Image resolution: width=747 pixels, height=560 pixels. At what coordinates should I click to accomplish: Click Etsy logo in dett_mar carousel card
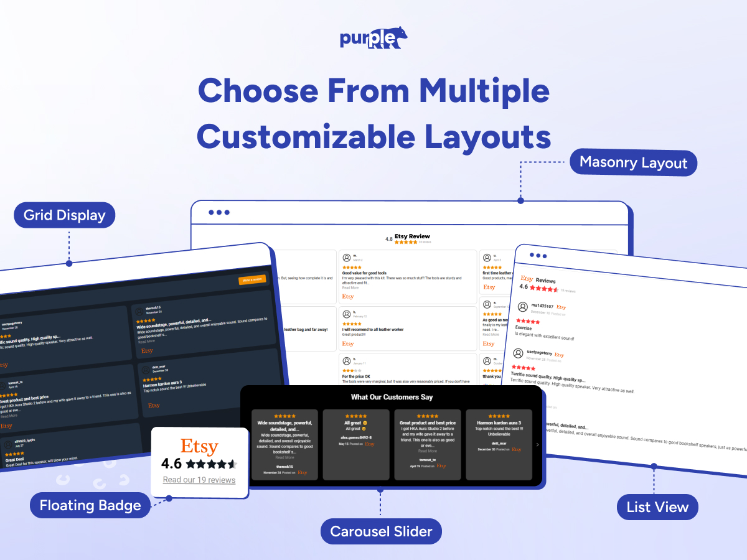tap(517, 449)
